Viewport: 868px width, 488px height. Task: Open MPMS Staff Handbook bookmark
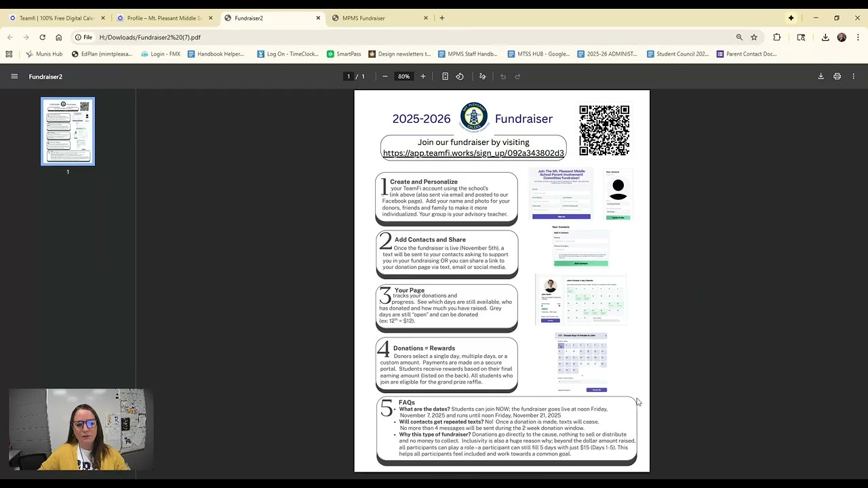click(x=468, y=54)
